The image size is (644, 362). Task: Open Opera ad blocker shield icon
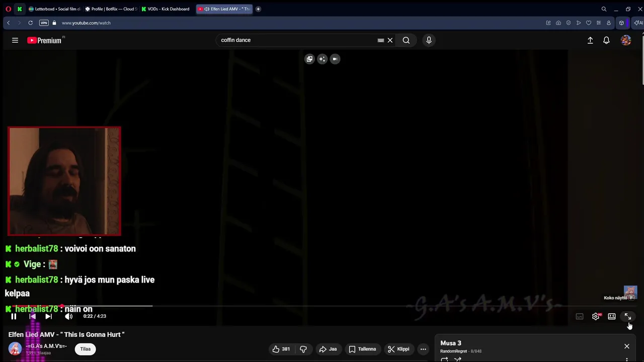tap(569, 23)
